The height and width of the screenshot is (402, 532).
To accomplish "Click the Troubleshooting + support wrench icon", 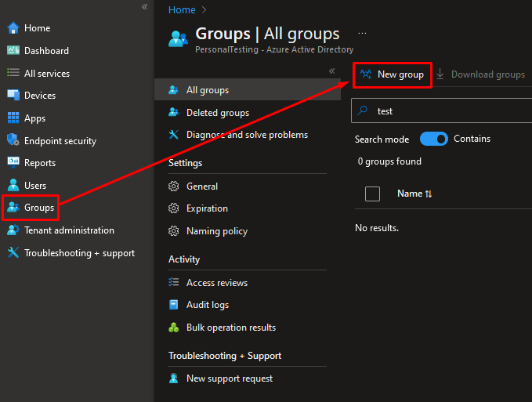I will [13, 253].
